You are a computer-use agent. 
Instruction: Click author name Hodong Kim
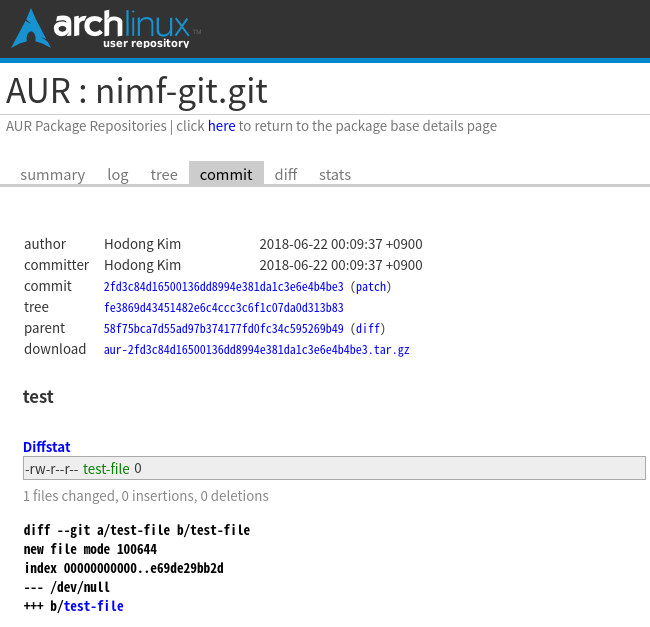[x=142, y=244]
